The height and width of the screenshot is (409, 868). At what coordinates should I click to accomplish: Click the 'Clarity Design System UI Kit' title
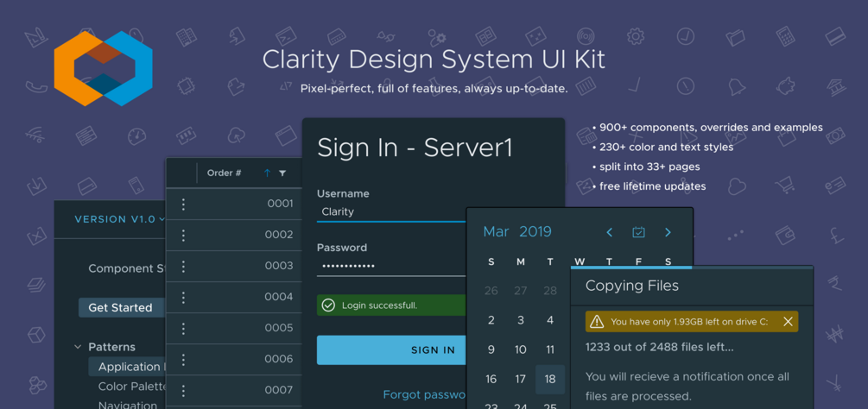(x=434, y=60)
